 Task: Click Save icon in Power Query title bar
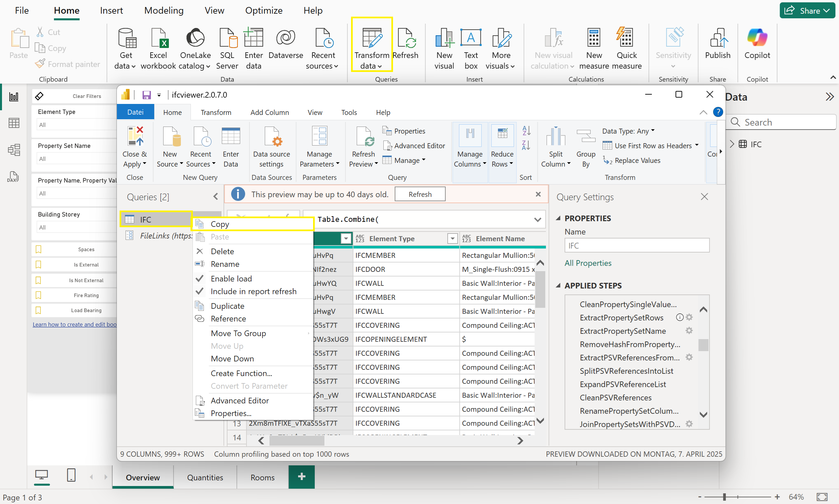point(146,95)
